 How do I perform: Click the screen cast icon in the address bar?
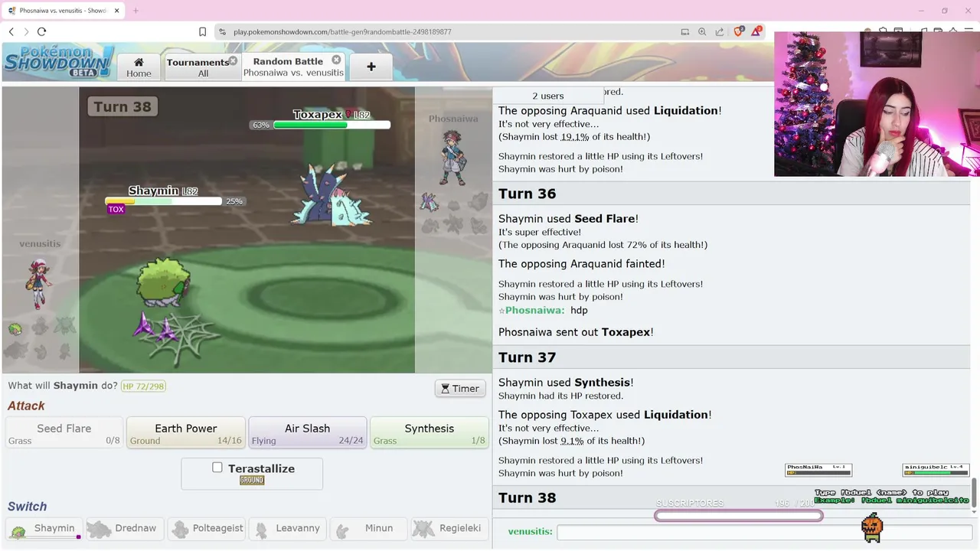(684, 31)
